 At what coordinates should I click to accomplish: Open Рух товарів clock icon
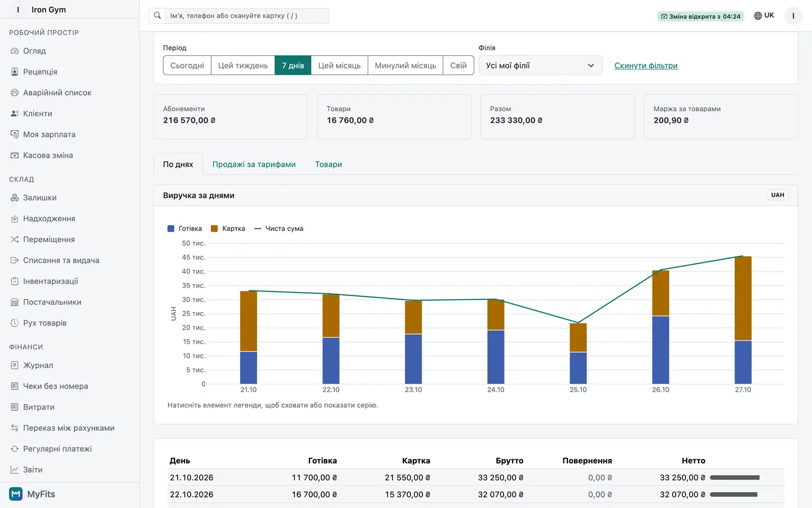15,323
